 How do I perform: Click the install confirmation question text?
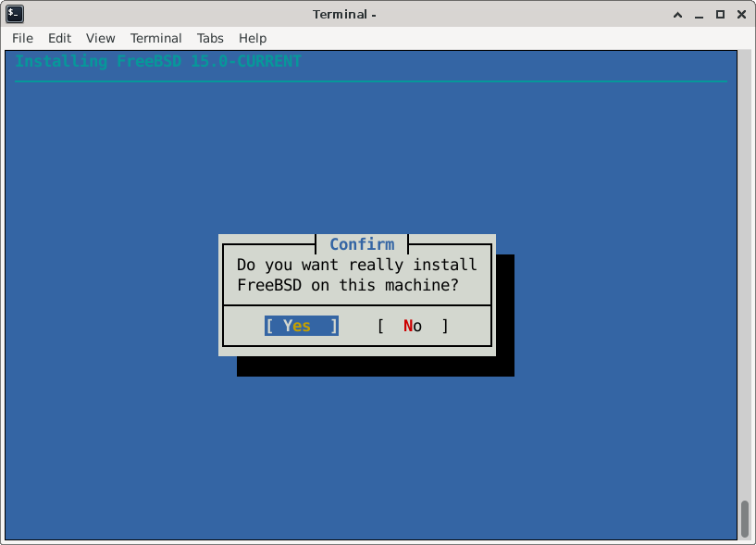[357, 275]
